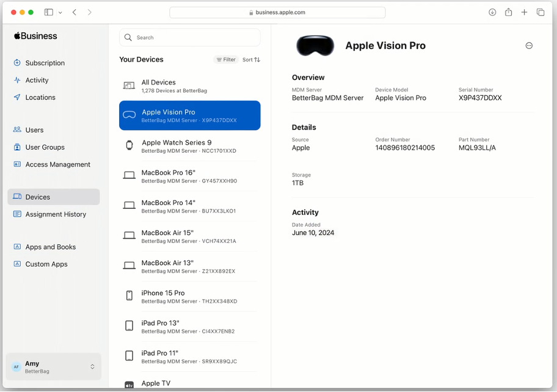Select iPhone 15 Pro device name
Image resolution: width=557 pixels, height=392 pixels.
[163, 293]
